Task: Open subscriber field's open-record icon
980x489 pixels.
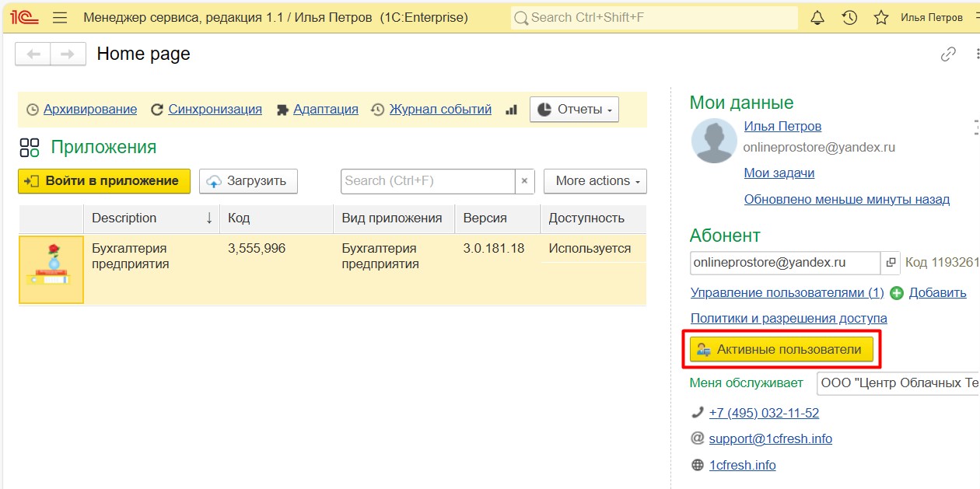Action: (x=891, y=263)
